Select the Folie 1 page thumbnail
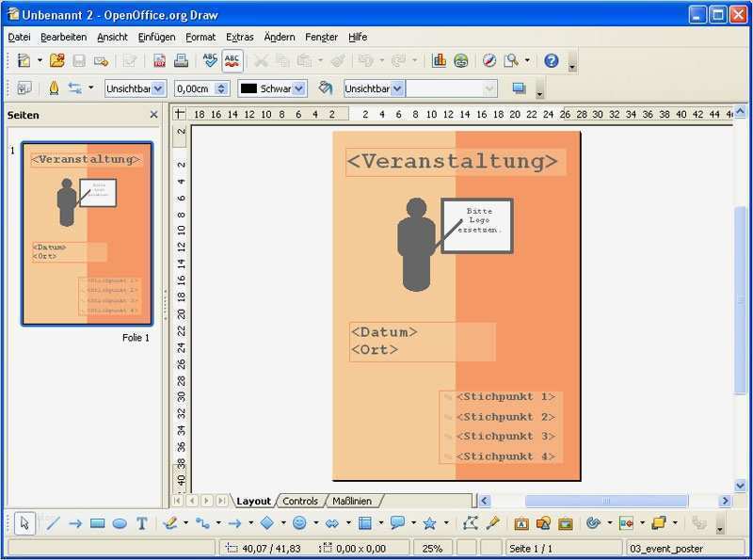This screenshot has height=560, width=753. pyautogui.click(x=85, y=231)
